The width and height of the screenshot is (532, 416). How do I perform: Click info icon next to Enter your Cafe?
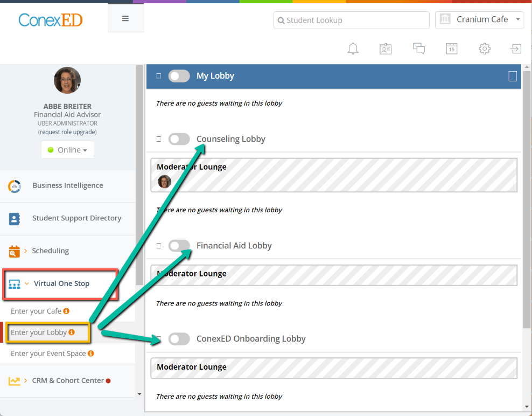pyautogui.click(x=67, y=311)
